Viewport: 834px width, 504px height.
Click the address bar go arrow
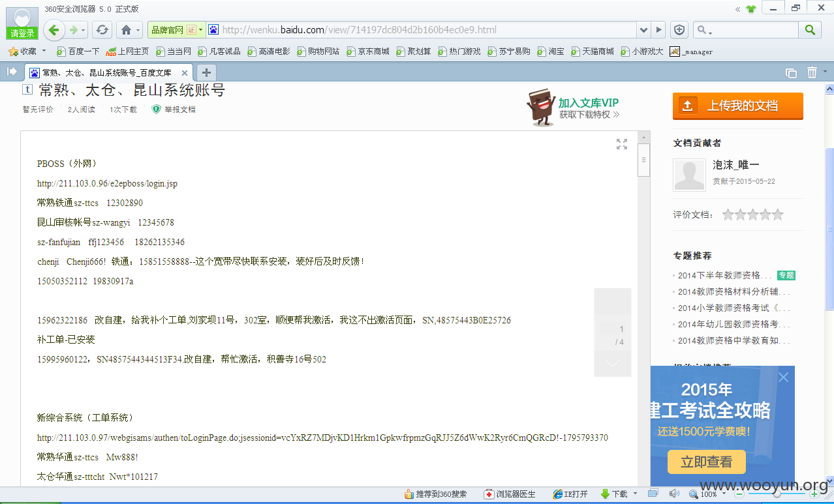click(658, 30)
